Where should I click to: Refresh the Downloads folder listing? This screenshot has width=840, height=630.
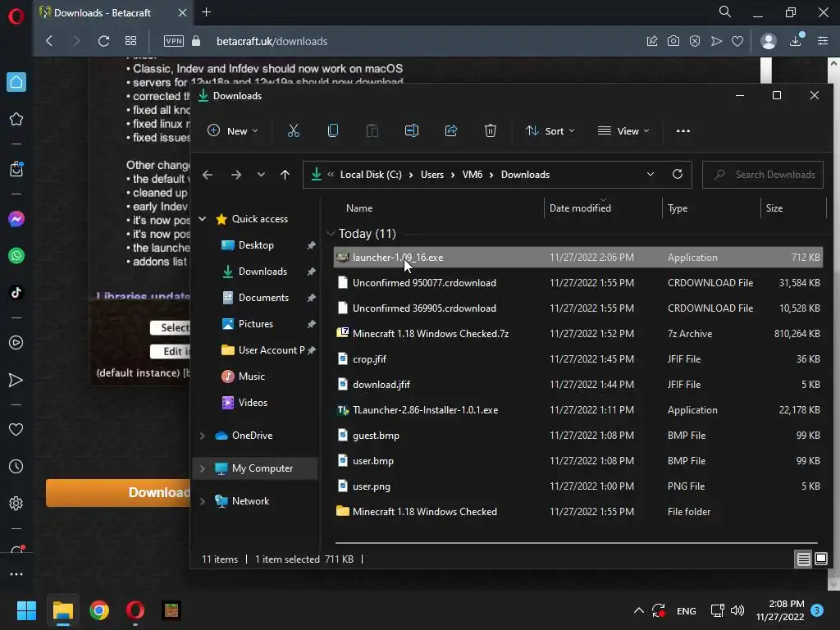tap(677, 174)
